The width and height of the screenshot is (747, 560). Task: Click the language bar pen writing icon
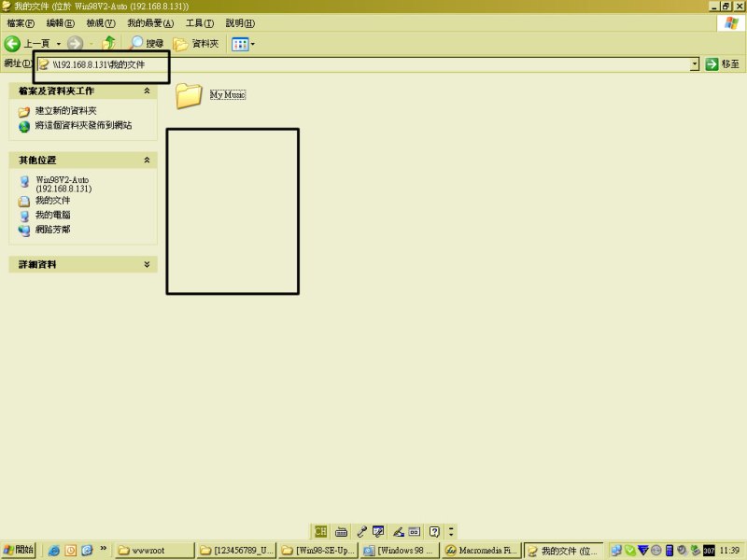[x=399, y=531]
